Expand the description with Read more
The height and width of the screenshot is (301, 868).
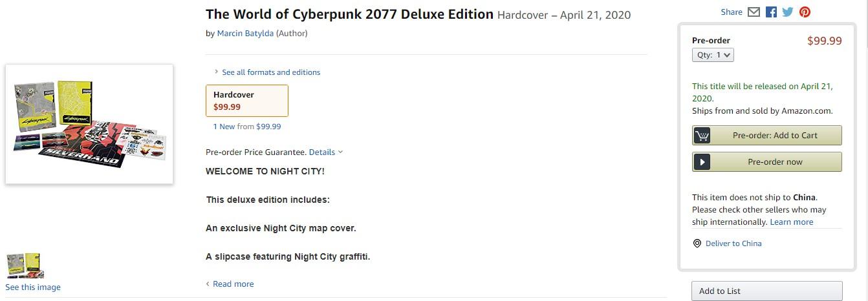click(233, 284)
